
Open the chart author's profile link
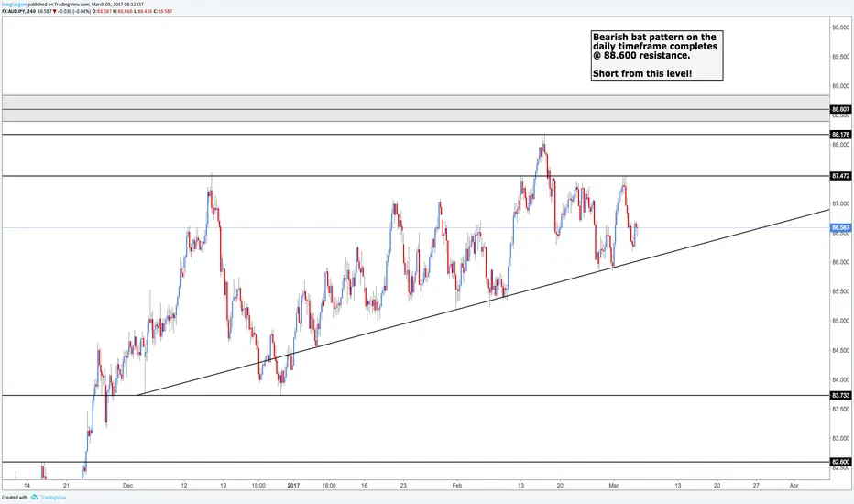15,5
